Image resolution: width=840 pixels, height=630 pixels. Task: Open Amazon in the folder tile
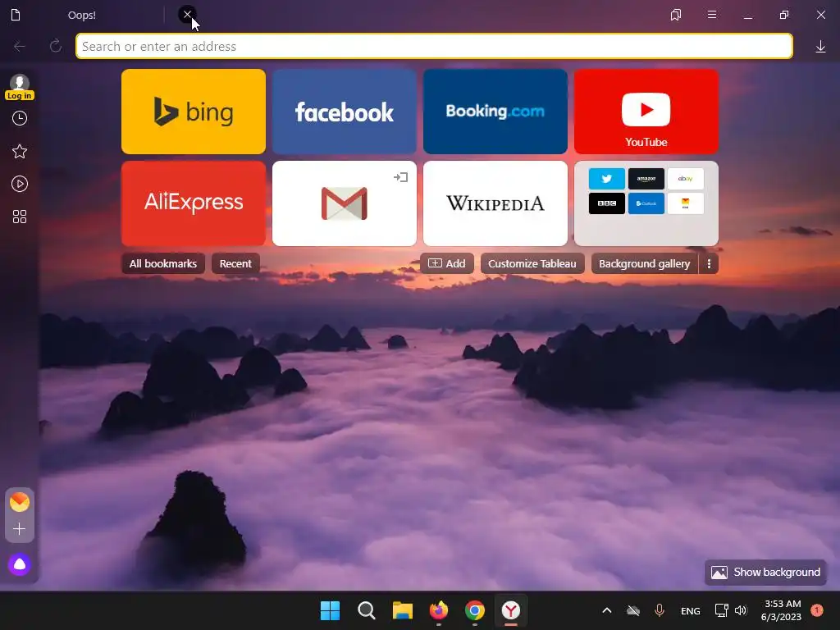click(646, 179)
